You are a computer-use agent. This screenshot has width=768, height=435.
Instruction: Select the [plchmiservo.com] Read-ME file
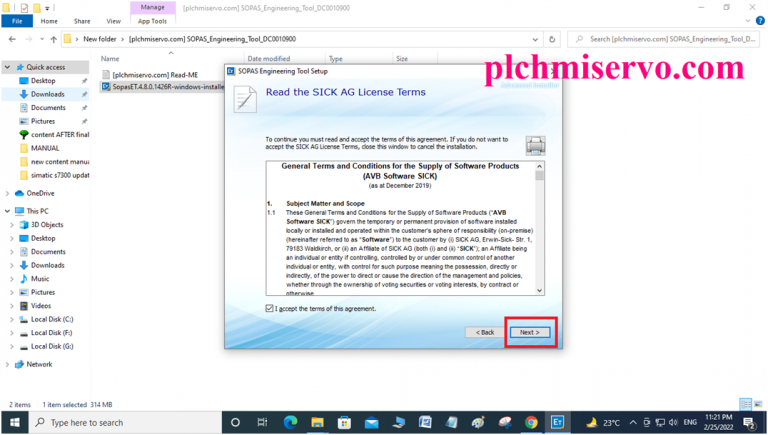click(155, 75)
